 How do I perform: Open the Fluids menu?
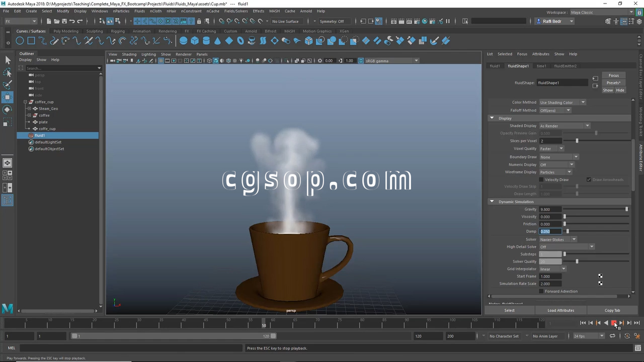coord(139,11)
